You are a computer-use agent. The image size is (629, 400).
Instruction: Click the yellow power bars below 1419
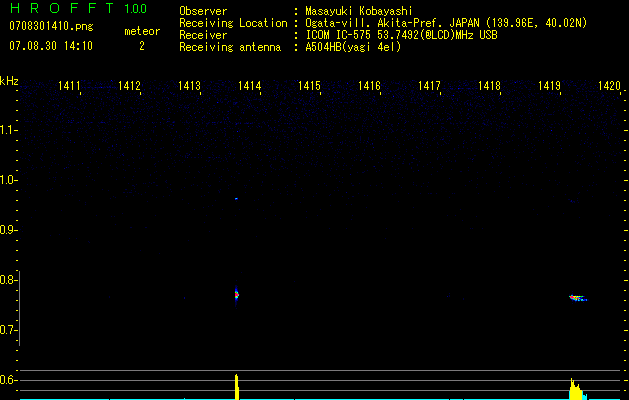(576, 389)
